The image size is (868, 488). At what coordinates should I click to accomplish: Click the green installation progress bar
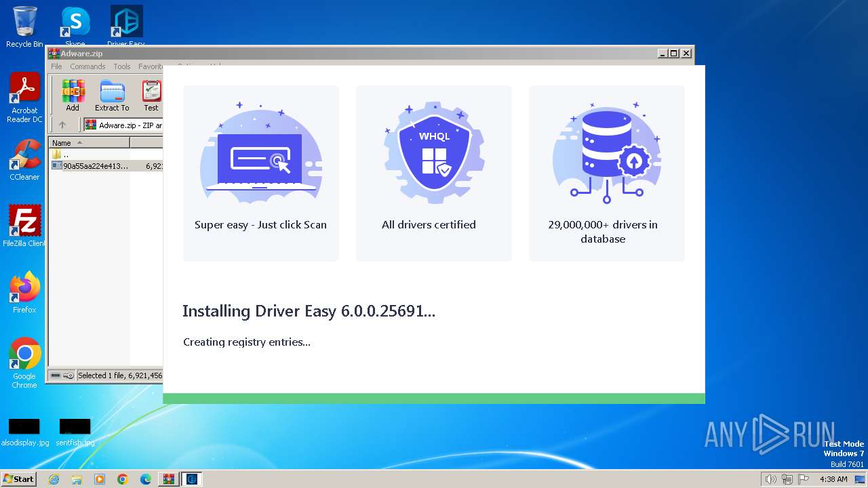(434, 399)
